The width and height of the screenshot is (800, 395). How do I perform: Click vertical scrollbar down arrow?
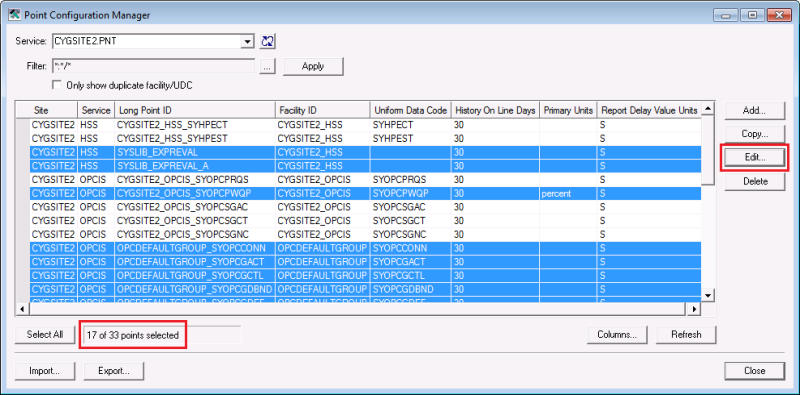[x=708, y=295]
